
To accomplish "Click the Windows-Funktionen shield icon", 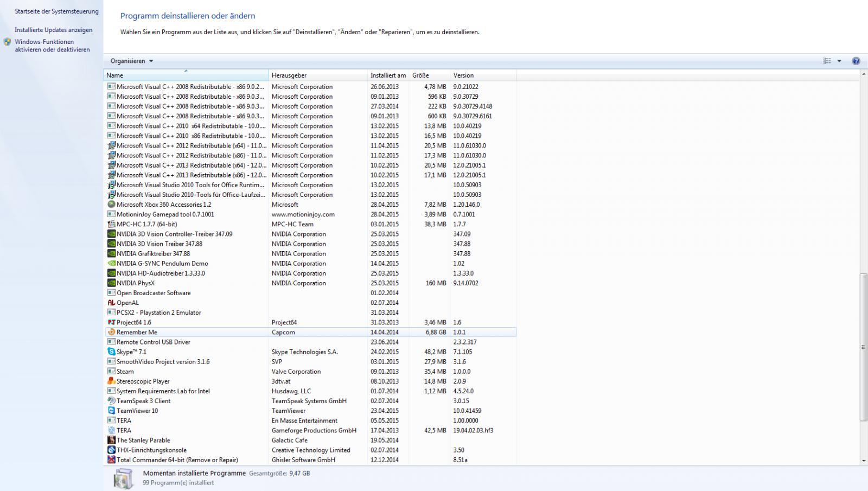I will point(8,42).
